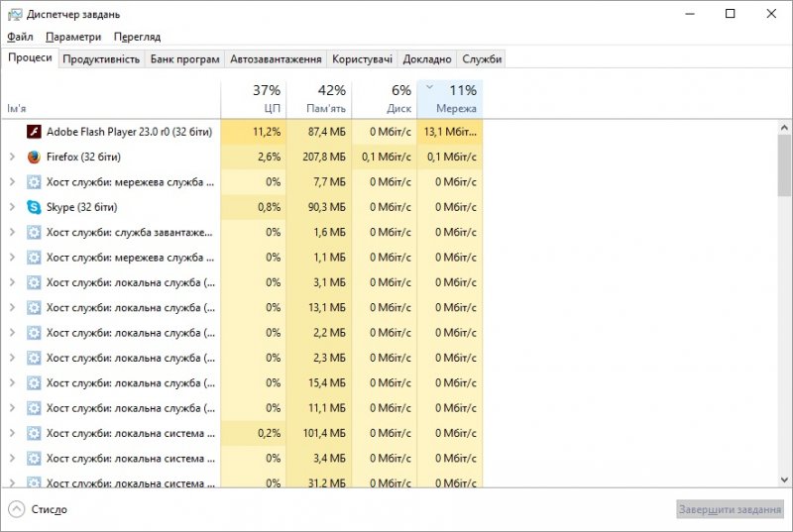This screenshot has height=532, width=793.
Task: Click the Adobe Flash Player process icon
Action: pos(34,132)
